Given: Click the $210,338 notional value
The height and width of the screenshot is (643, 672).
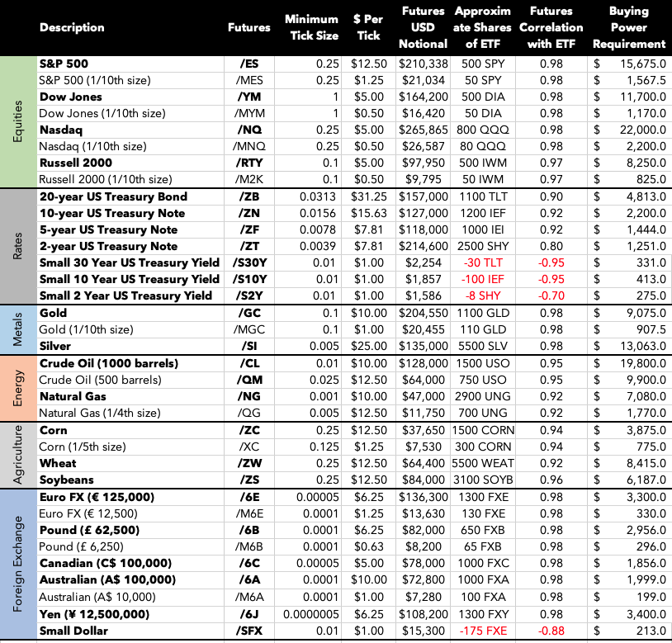Looking at the screenshot, I should coord(423,64).
